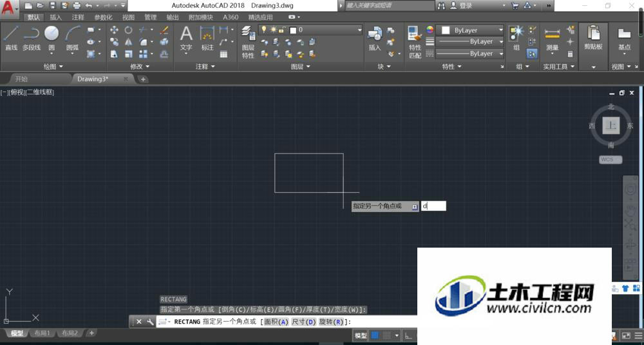Screen dimensions: 644x345
Task: Open the 插入 ribbon tab
Action: 55,17
